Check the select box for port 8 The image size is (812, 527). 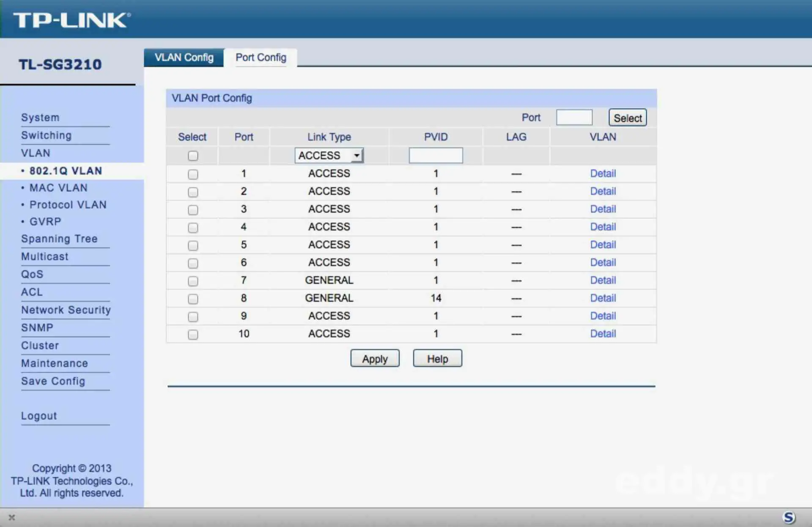coord(193,299)
